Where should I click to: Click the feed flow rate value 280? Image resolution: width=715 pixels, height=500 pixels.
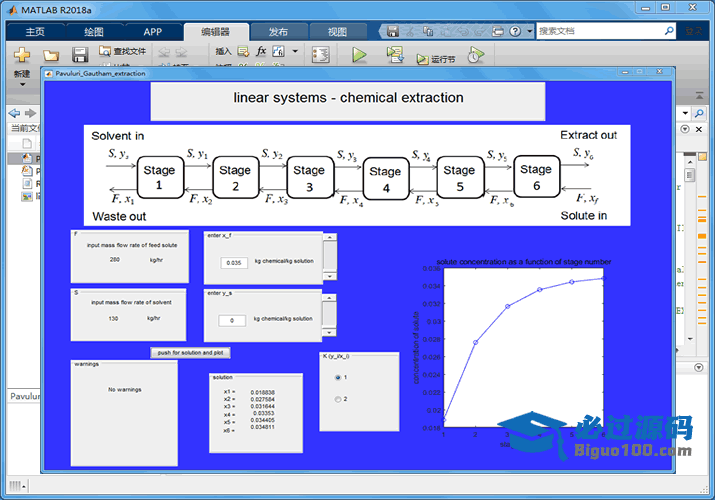(x=114, y=259)
